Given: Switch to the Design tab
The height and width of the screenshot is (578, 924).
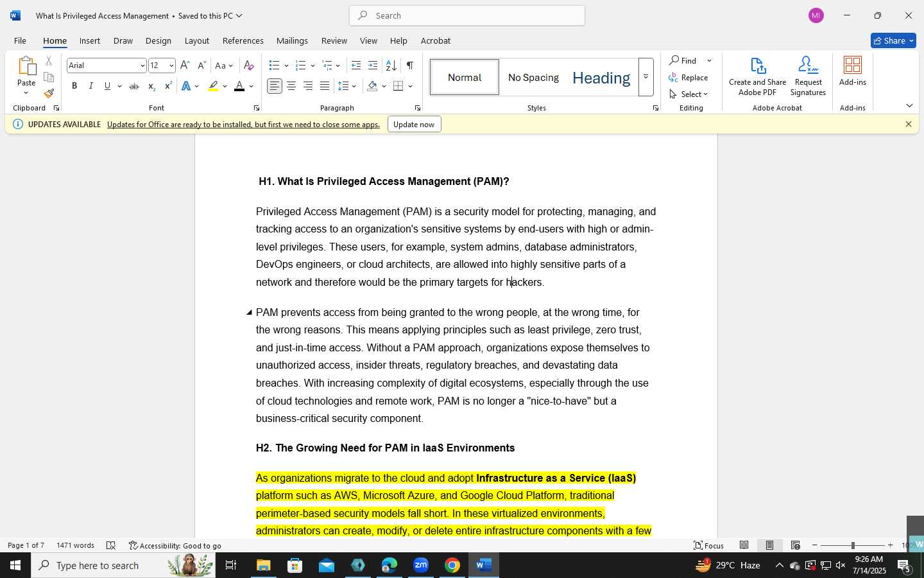Looking at the screenshot, I should (x=158, y=40).
